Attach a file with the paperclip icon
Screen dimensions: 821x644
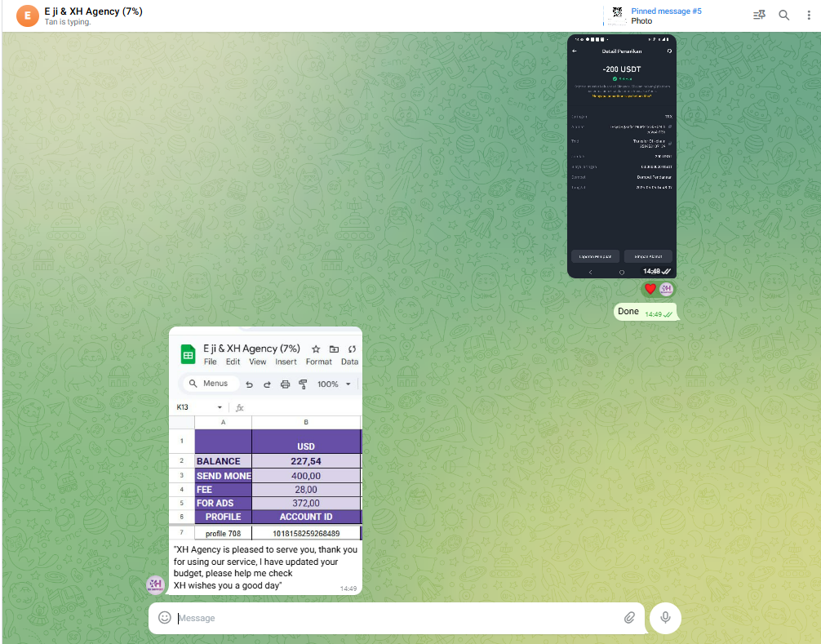point(629,618)
